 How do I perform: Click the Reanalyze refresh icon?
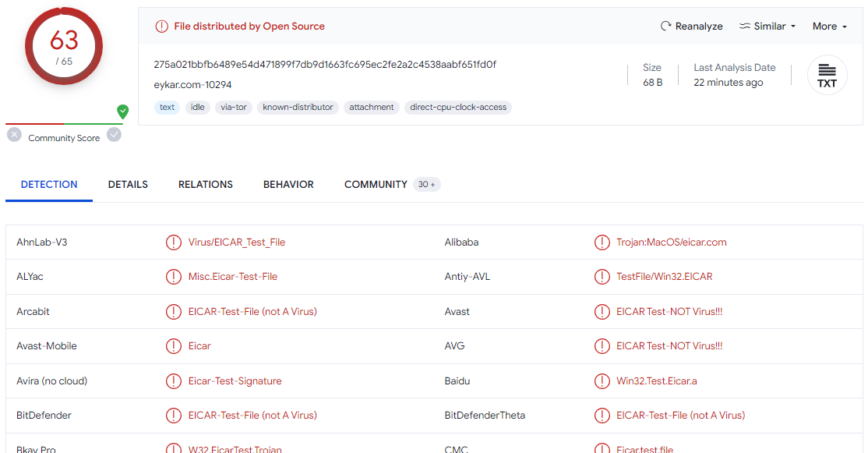665,27
